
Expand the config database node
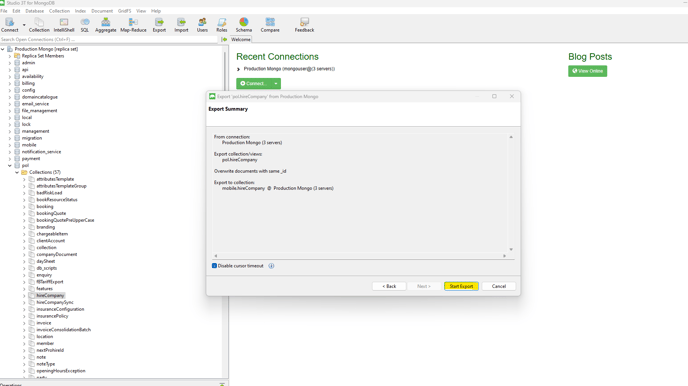tap(10, 90)
